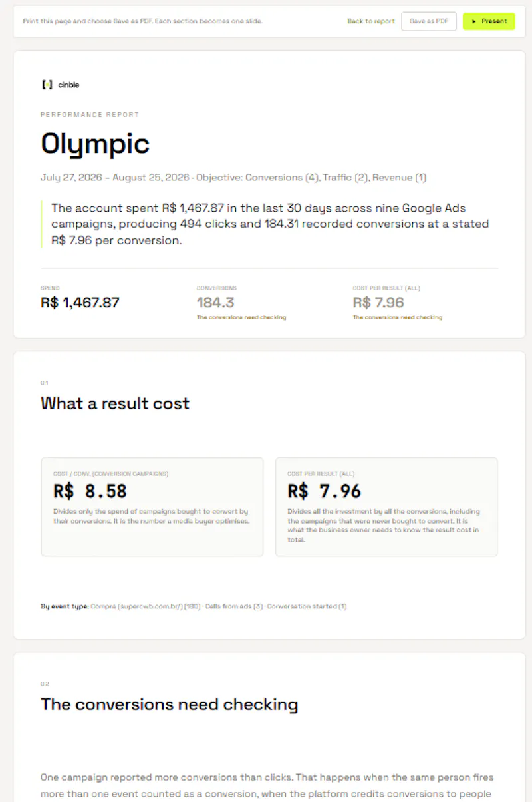Viewport: 532px width, 802px height.
Task: Click the By event type breakdown line
Action: coord(194,606)
